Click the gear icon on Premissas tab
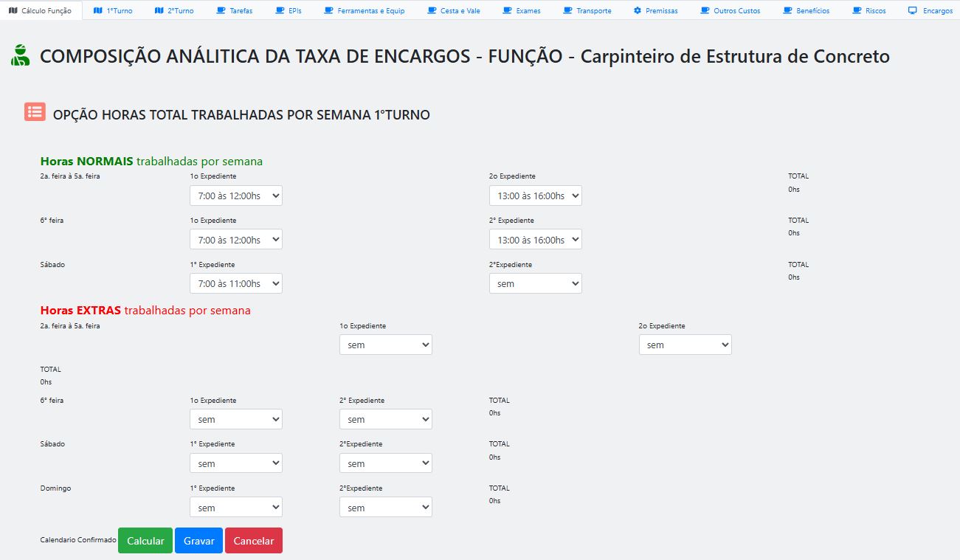 coord(638,11)
